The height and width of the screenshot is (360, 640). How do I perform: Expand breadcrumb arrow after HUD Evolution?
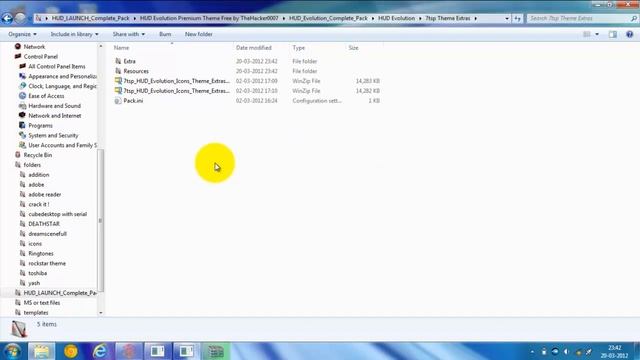coord(420,18)
